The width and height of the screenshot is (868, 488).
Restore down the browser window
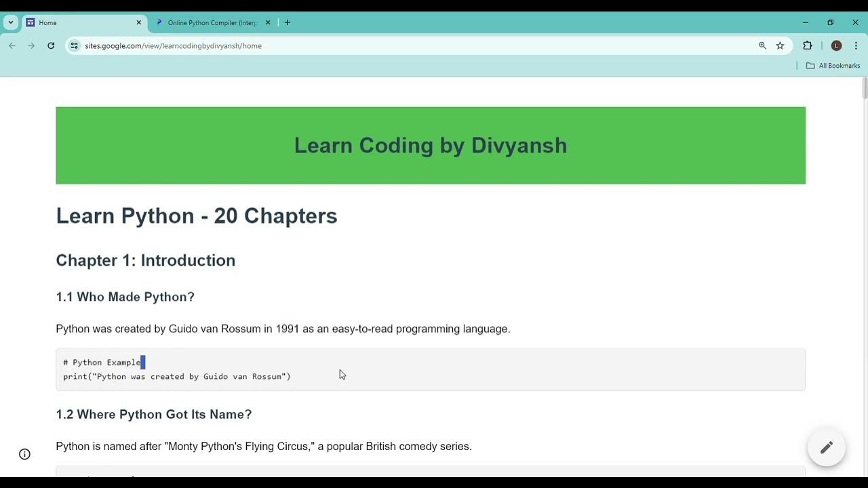[830, 22]
